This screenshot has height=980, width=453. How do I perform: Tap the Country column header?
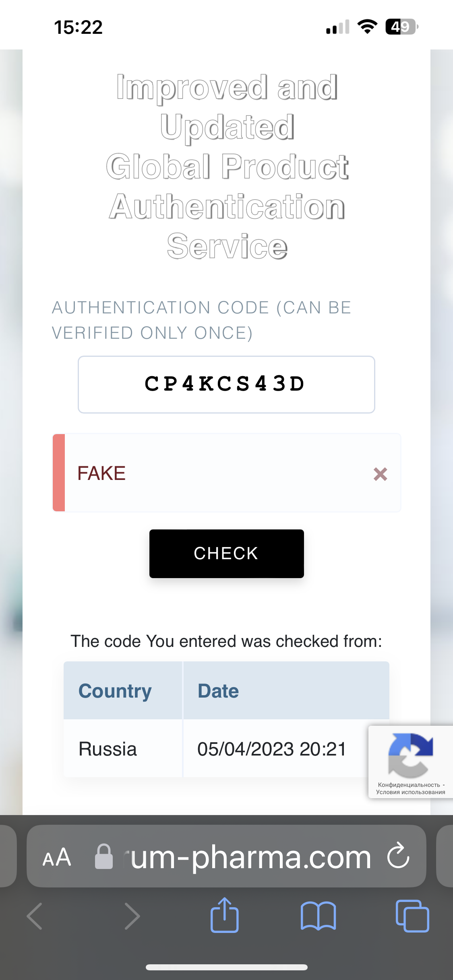(115, 691)
